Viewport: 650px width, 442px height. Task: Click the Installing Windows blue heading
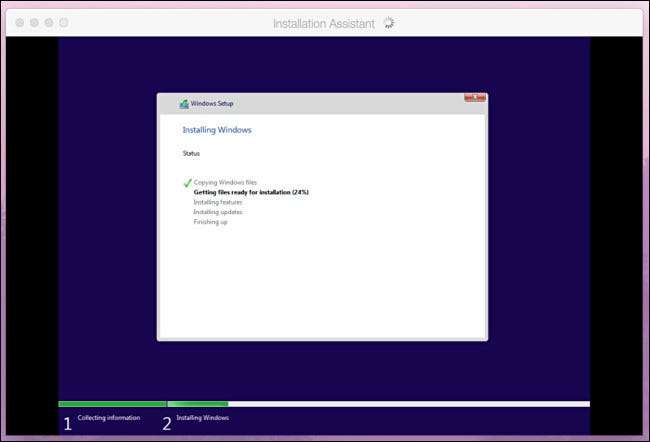click(217, 130)
